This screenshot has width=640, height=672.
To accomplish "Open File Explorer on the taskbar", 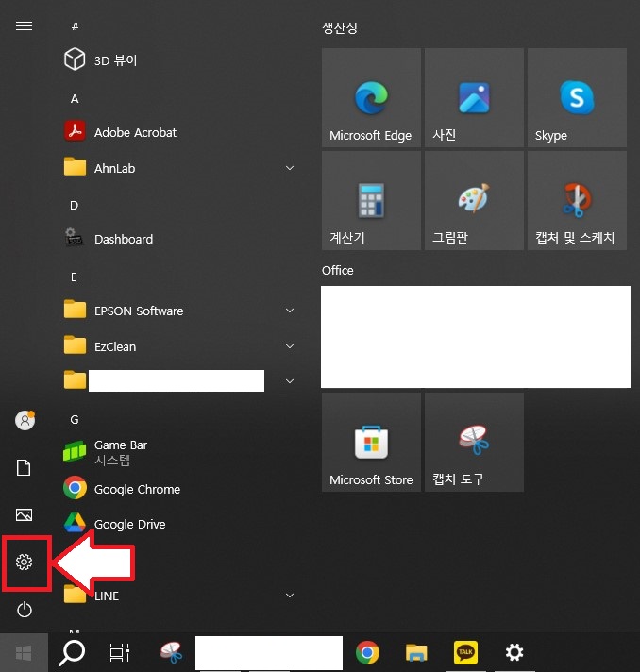I will point(416,653).
